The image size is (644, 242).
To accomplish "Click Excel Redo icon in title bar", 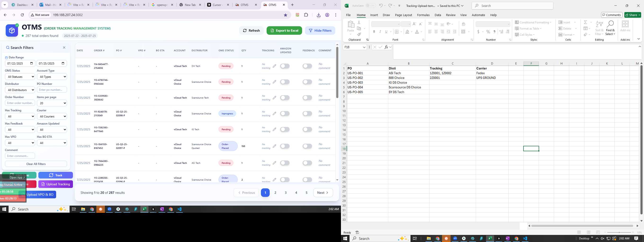I will click(x=390, y=5).
